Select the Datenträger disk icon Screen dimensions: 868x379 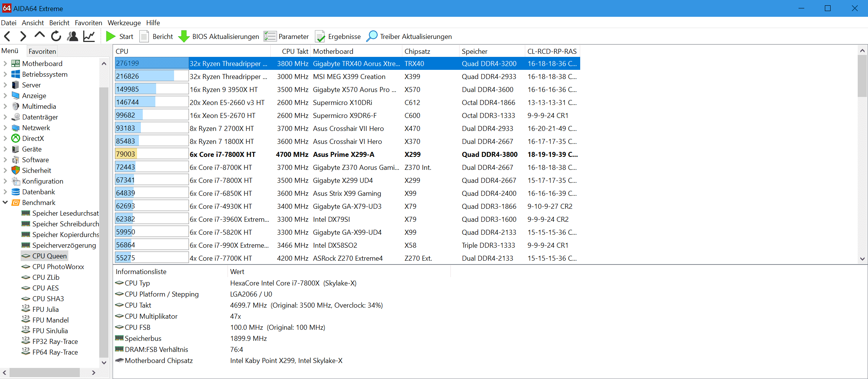pyautogui.click(x=16, y=117)
